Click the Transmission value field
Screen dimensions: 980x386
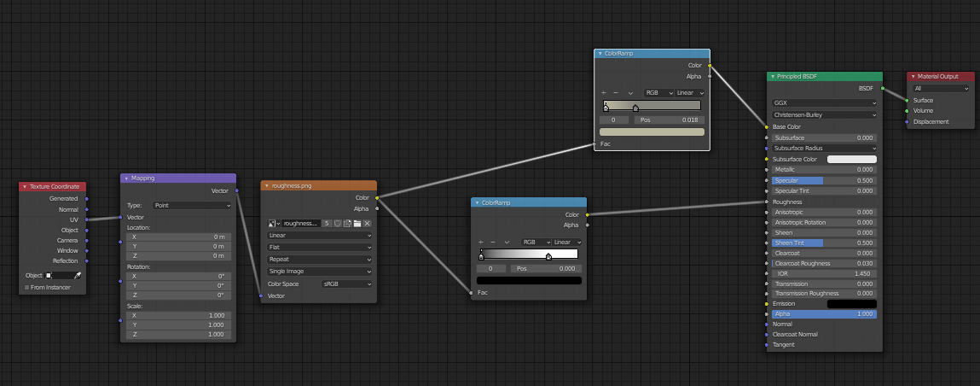tap(825, 284)
